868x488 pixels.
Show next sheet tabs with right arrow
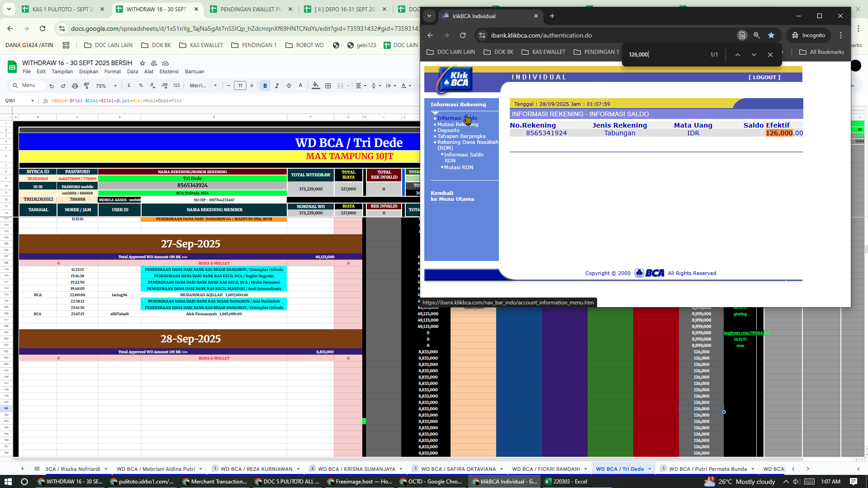[x=808, y=469]
